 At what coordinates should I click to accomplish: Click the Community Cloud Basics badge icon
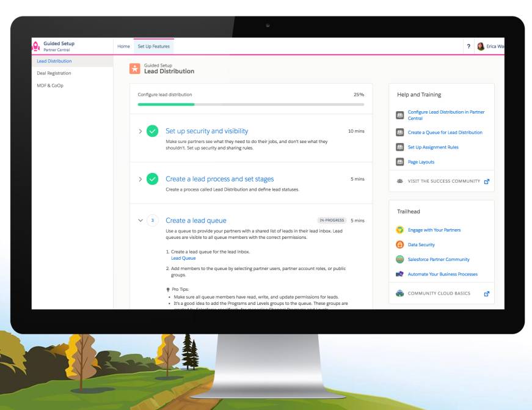[399, 293]
